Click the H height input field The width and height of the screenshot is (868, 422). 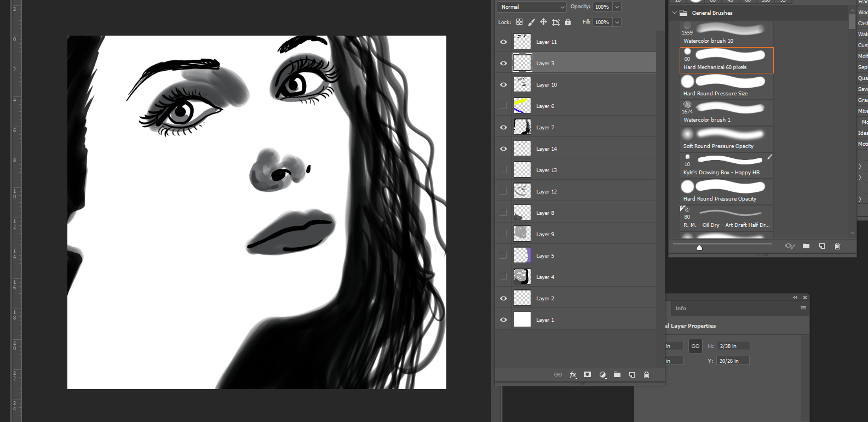733,346
